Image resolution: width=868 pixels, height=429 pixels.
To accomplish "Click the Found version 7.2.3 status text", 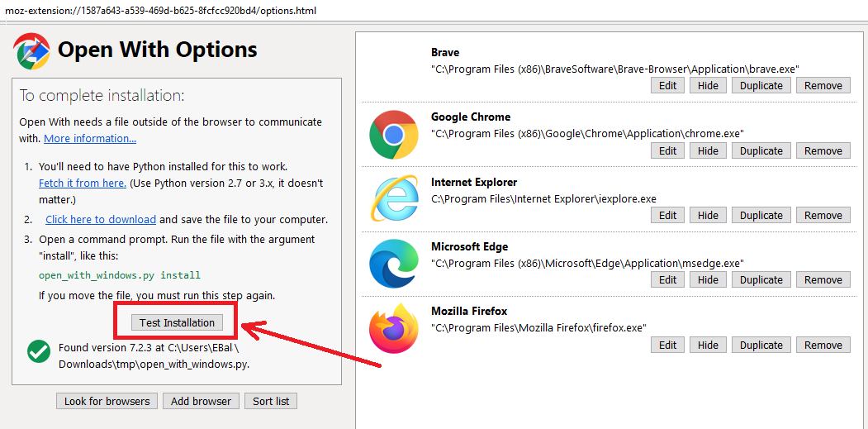I will [x=154, y=356].
